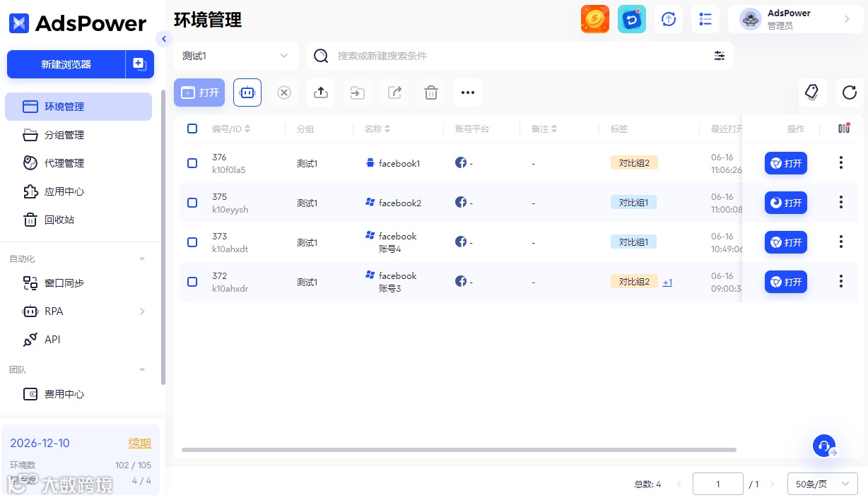Open the tag management icon
This screenshot has width=868, height=500.
813,93
